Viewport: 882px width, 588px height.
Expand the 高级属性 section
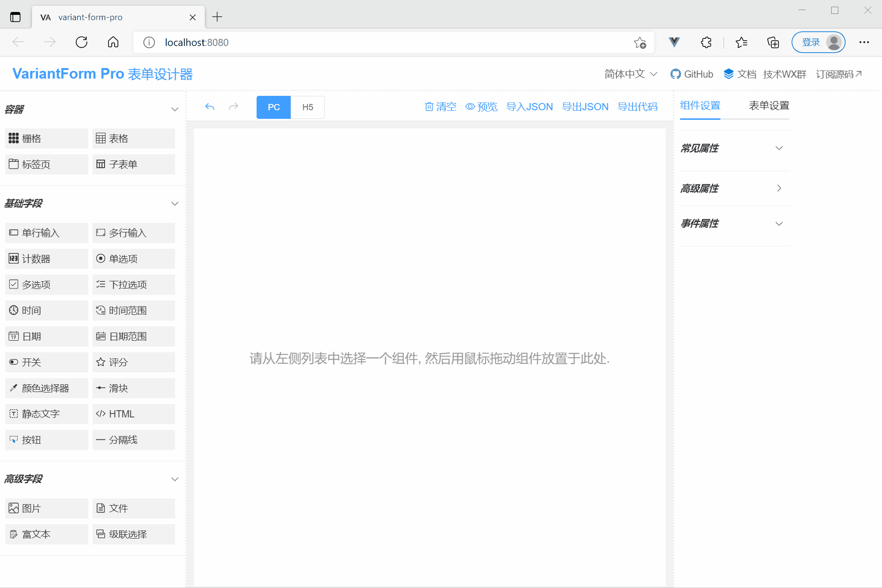click(734, 188)
